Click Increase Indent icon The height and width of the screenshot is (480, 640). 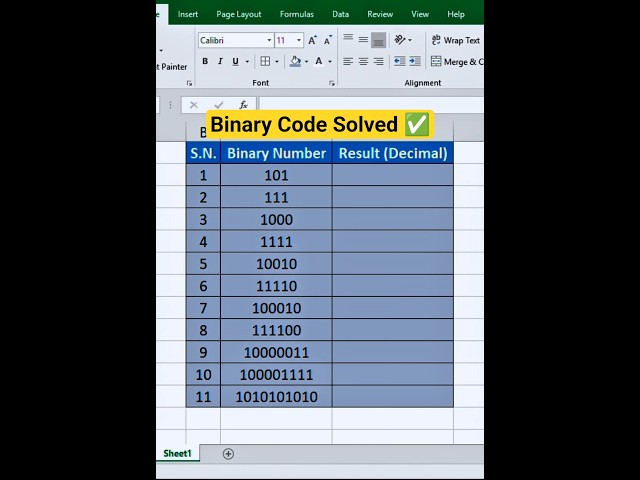pos(415,61)
